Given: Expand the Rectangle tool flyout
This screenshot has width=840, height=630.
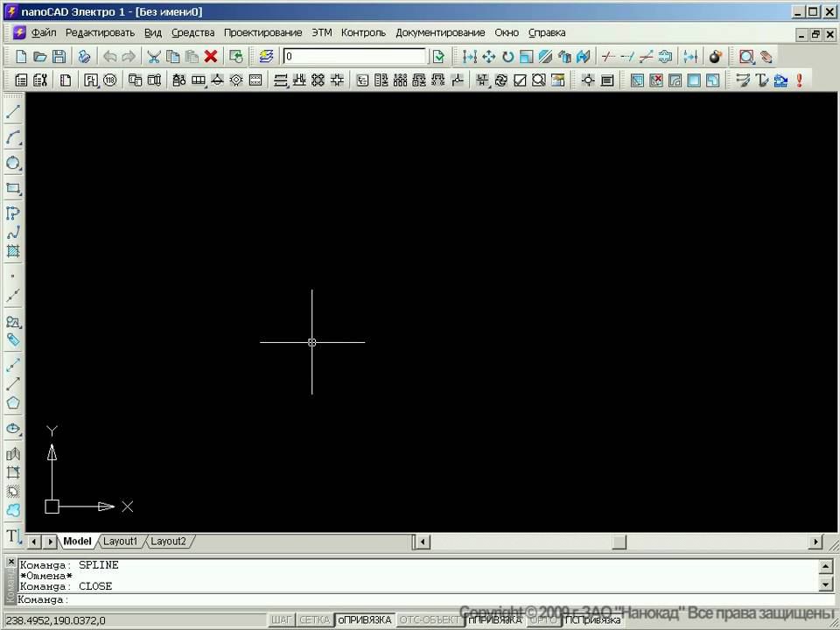Looking at the screenshot, I should click(x=20, y=194).
